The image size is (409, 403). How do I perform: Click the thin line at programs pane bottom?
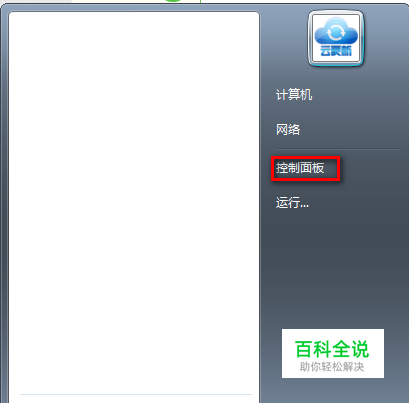pyautogui.click(x=136, y=394)
